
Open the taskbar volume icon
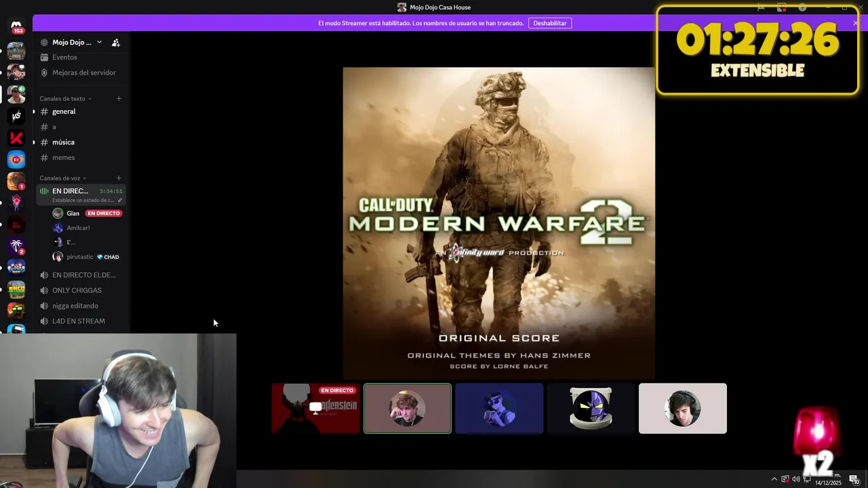[x=796, y=479]
